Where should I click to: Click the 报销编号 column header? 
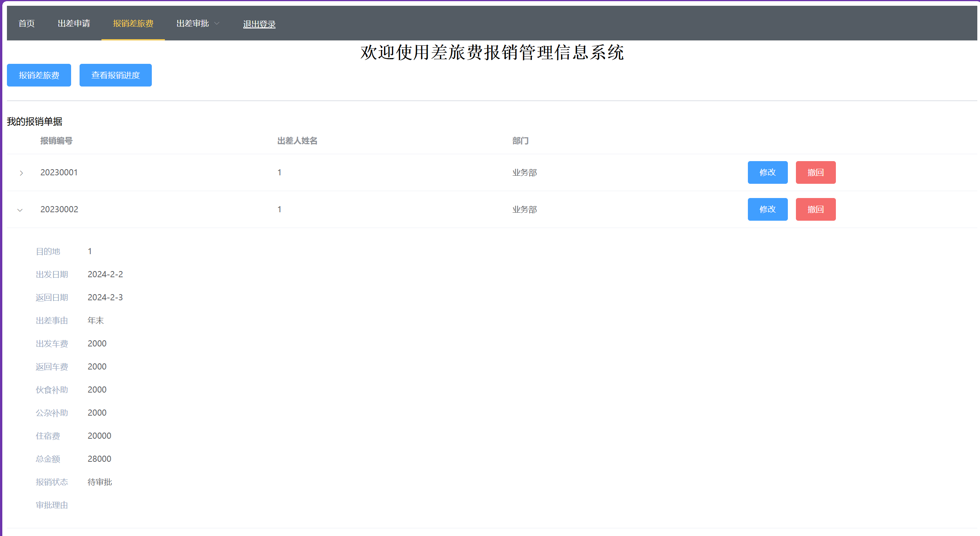(56, 141)
